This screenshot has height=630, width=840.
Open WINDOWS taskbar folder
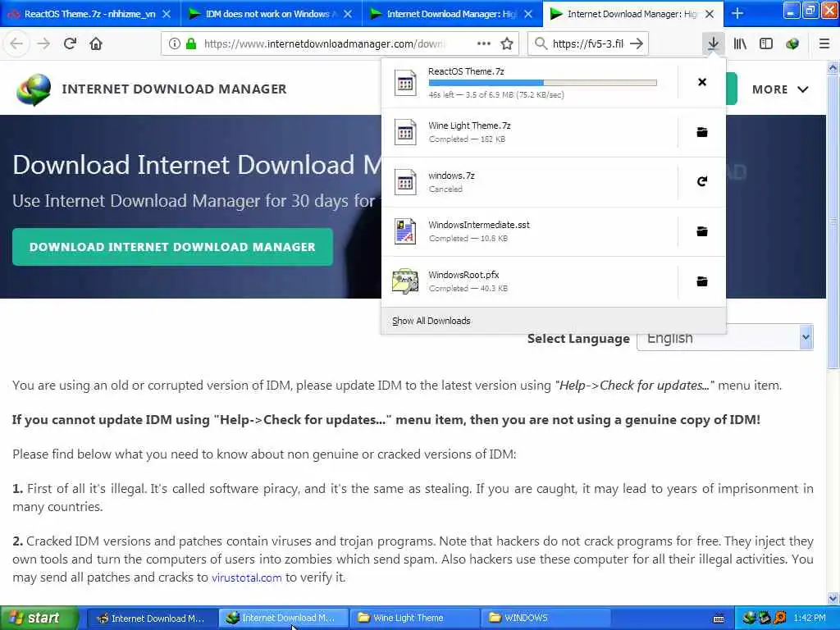(x=546, y=619)
